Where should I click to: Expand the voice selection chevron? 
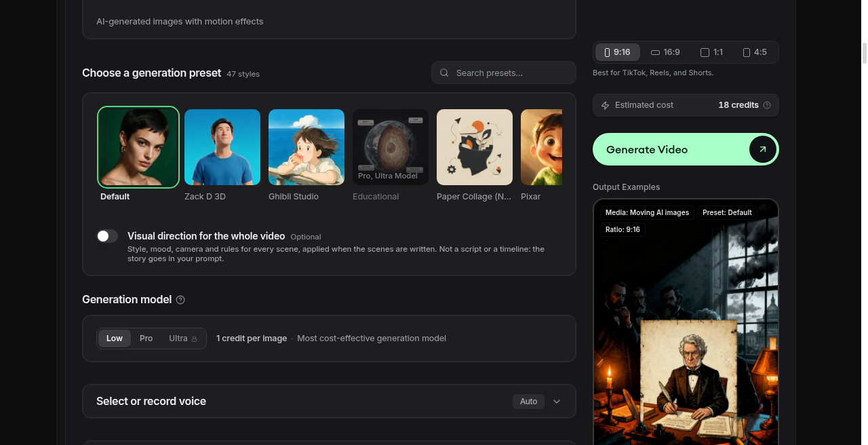click(x=557, y=402)
